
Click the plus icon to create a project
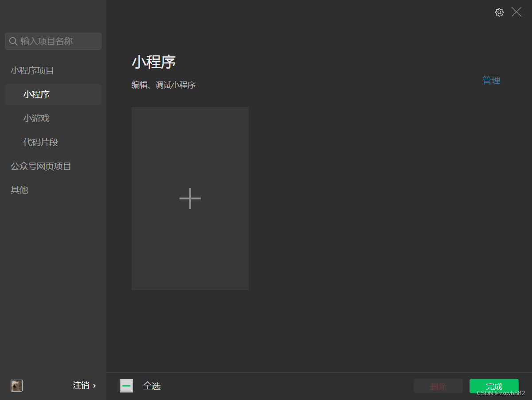pyautogui.click(x=190, y=198)
